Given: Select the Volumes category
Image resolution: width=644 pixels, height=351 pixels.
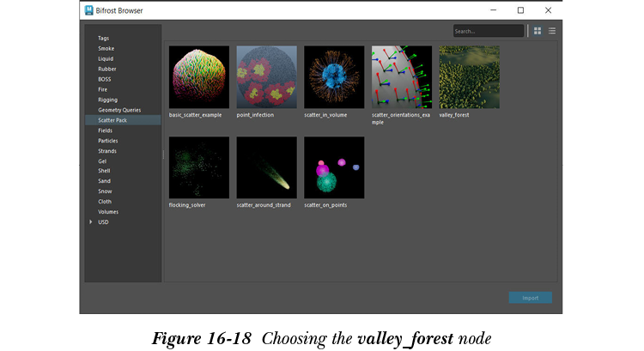Looking at the screenshot, I should 108,212.
